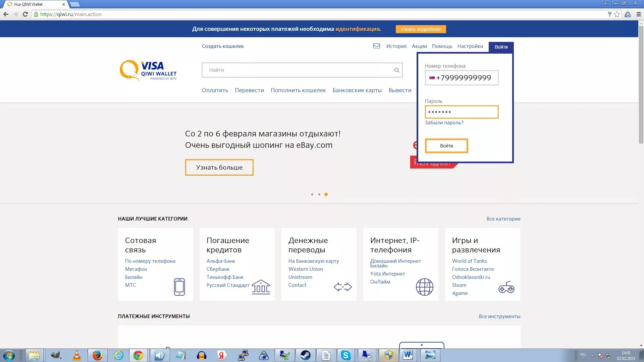Toggle the blue Войти login tab
The height and width of the screenshot is (362, 644).
501,47
